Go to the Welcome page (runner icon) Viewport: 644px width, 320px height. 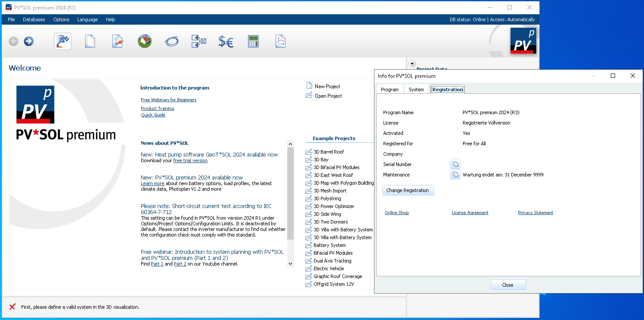click(63, 42)
